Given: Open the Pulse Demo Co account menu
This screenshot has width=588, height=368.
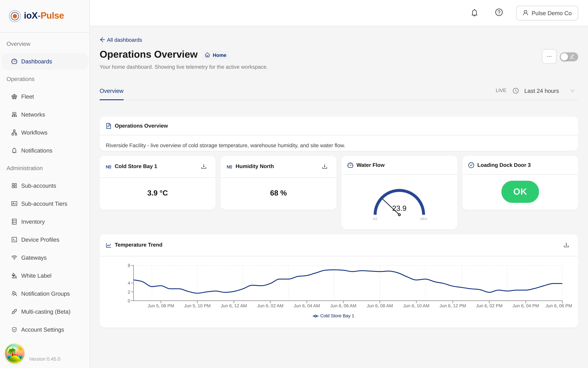Looking at the screenshot, I should pyautogui.click(x=547, y=13).
